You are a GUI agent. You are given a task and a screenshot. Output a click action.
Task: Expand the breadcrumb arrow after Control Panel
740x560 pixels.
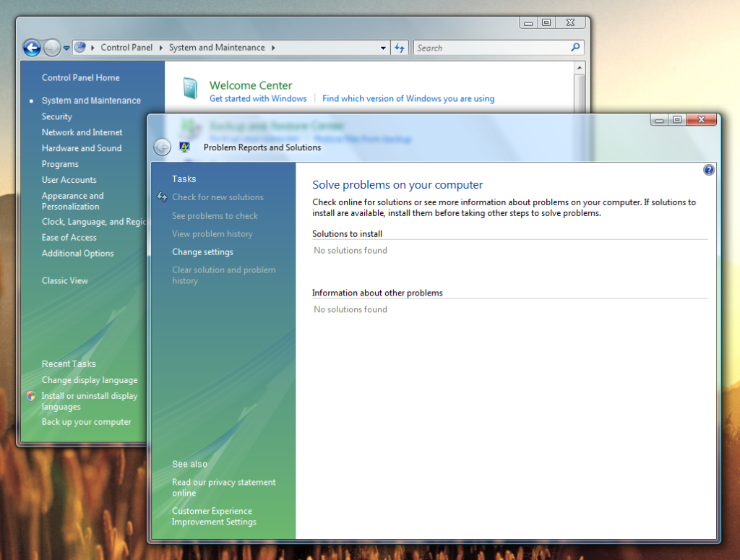161,48
